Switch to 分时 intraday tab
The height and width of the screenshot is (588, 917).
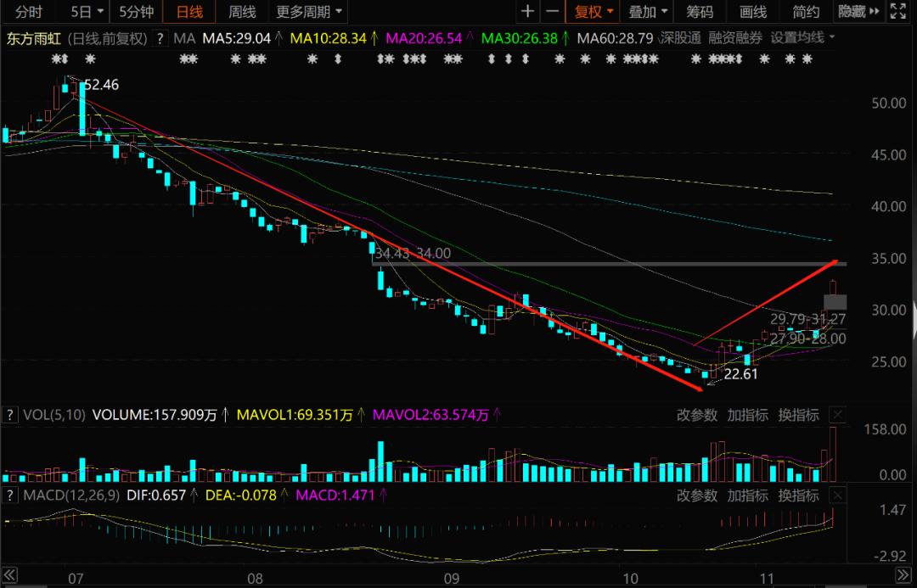click(x=29, y=11)
